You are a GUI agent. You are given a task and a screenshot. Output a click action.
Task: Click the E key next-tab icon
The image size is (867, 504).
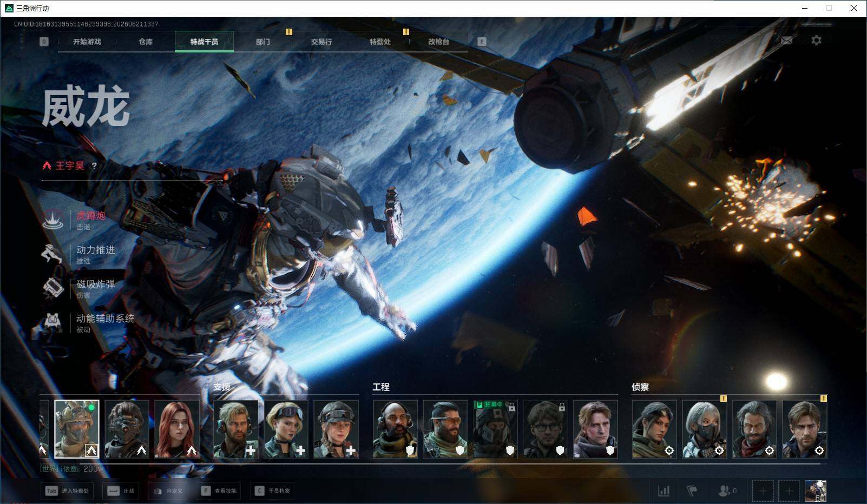point(482,42)
